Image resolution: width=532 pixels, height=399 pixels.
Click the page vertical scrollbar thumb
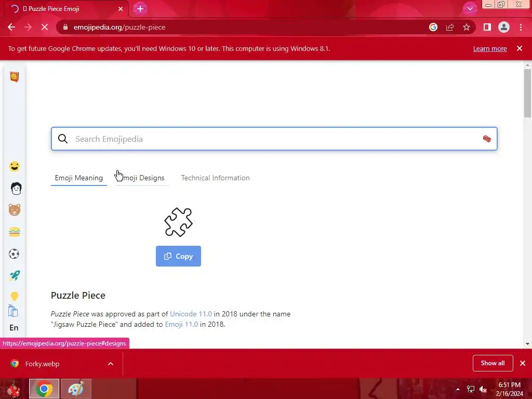(527, 94)
